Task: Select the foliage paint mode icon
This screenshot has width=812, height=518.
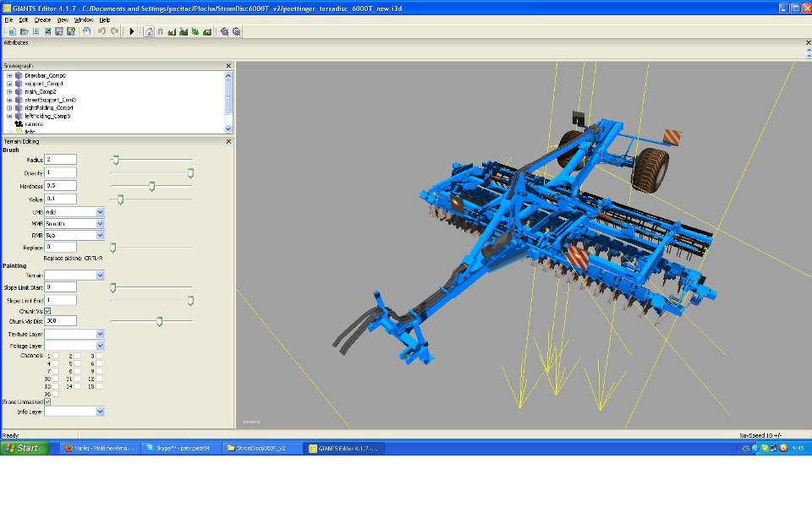Action: pyautogui.click(x=195, y=31)
